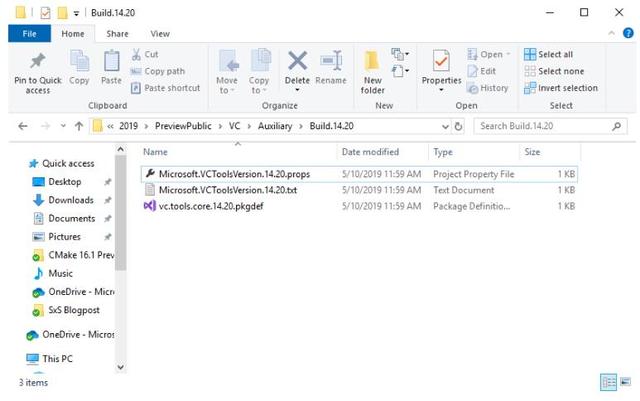Screen dimensions: 640x401
Task: Click the Copy ribbon icon
Action: (x=79, y=61)
